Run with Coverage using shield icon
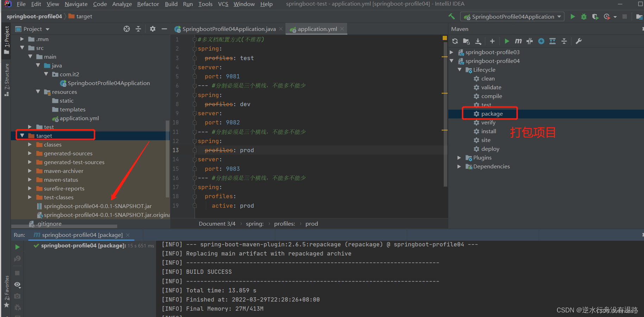The image size is (644, 317). tap(595, 17)
